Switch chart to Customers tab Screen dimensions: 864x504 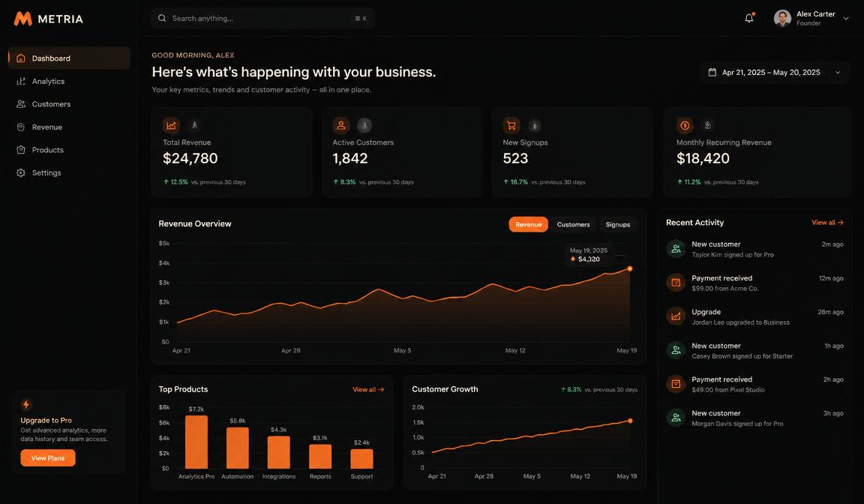click(x=573, y=224)
